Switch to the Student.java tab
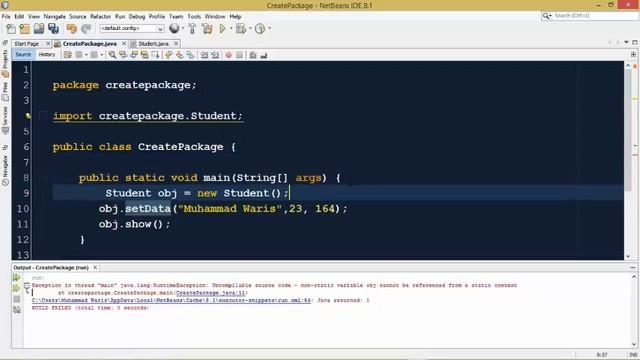 click(x=153, y=44)
